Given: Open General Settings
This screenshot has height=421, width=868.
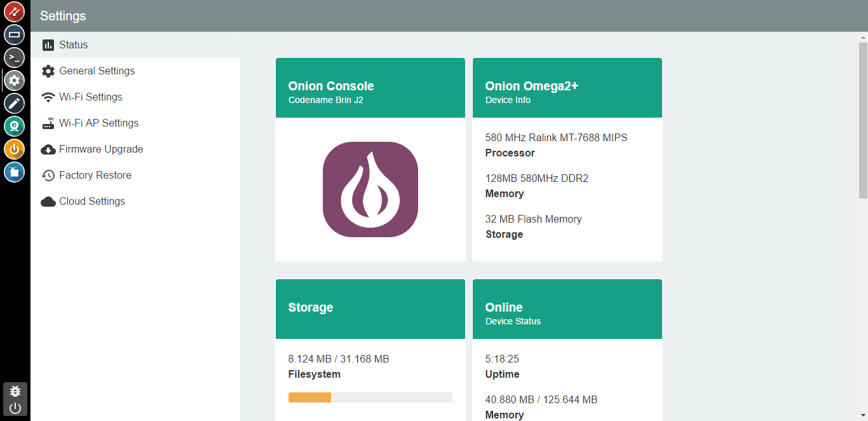Looking at the screenshot, I should (135, 71).
